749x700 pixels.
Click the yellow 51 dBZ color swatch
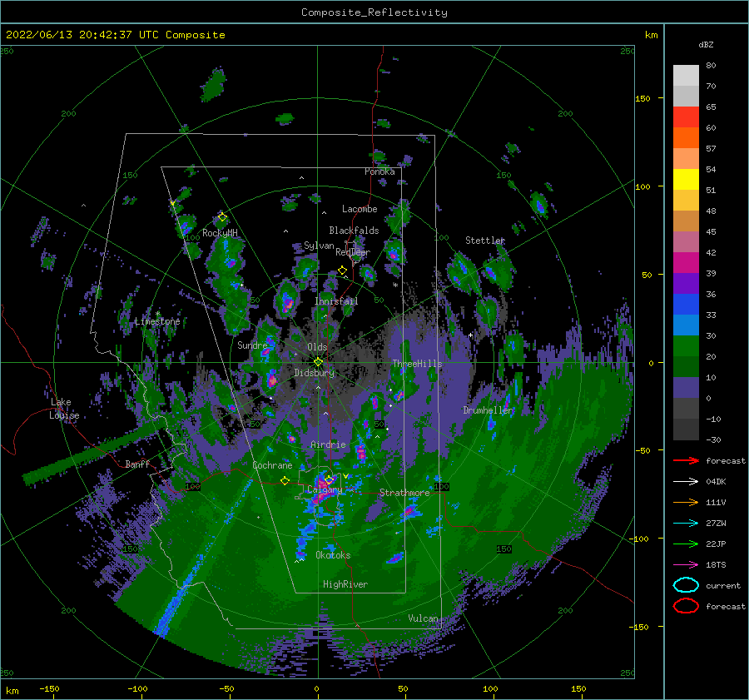[x=686, y=179]
